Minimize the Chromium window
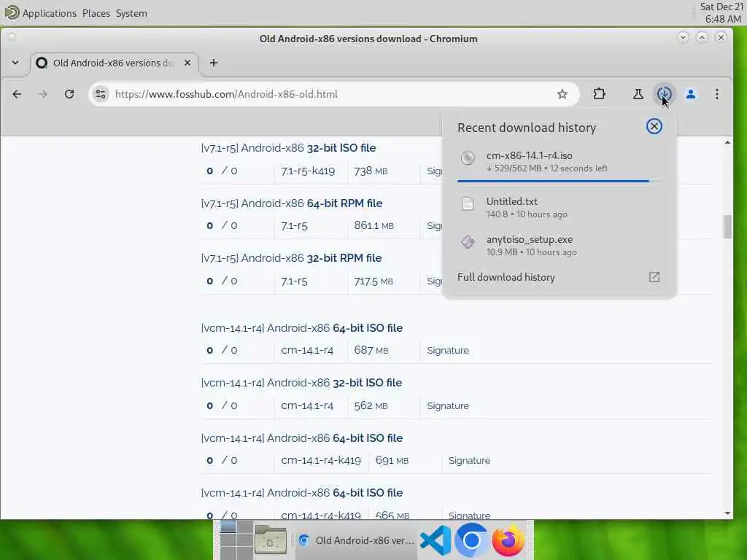747x560 pixels. (683, 37)
